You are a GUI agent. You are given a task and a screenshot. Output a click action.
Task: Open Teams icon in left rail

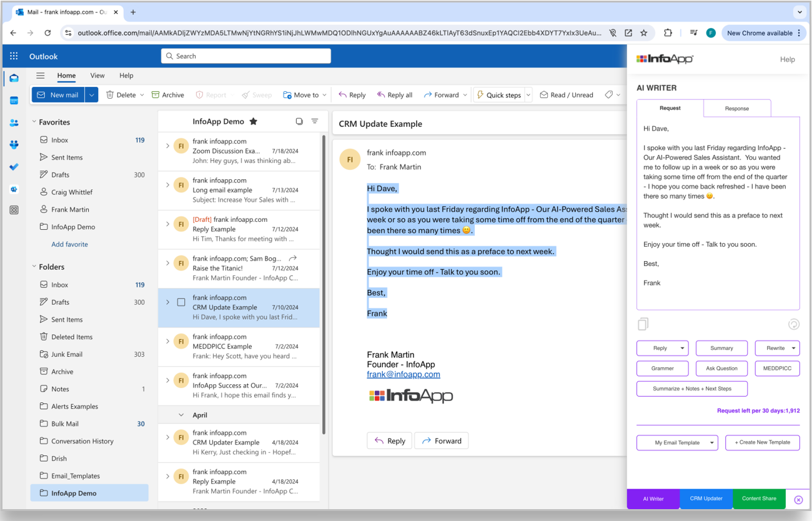(x=14, y=145)
